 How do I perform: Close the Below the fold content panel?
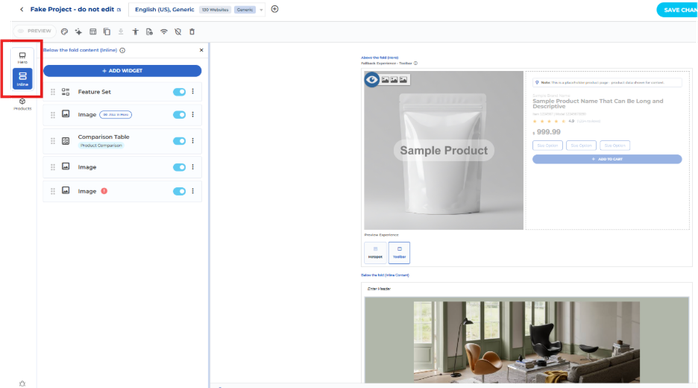click(201, 50)
